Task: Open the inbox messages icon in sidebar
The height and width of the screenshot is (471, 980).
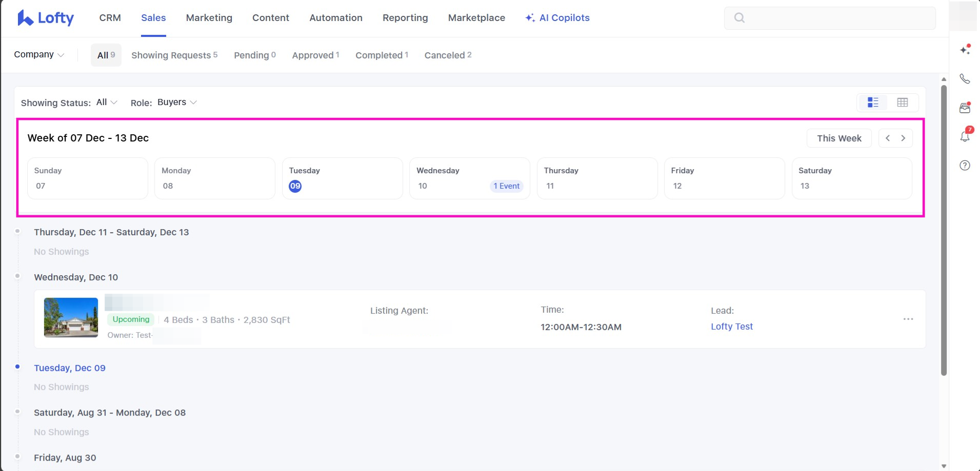Action: (965, 108)
